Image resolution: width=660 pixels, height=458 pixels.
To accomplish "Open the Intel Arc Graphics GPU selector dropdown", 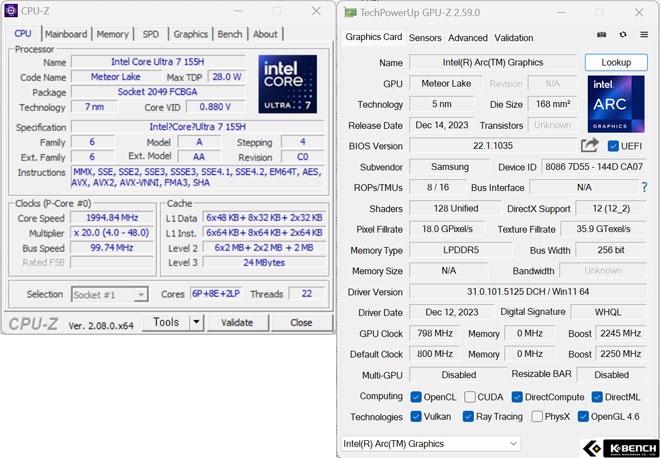I will [430, 444].
